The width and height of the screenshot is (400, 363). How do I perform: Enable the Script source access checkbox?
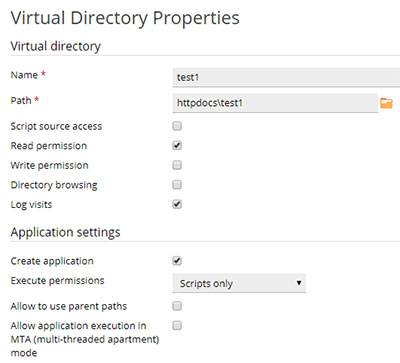pyautogui.click(x=177, y=126)
